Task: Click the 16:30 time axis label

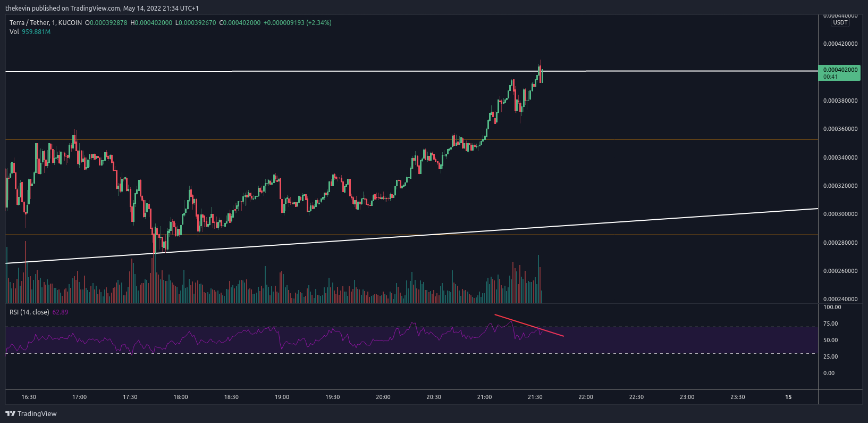Action: click(x=29, y=397)
